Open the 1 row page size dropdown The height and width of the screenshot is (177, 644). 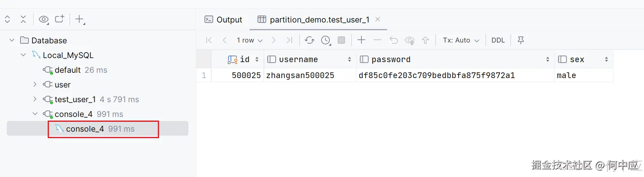(250, 40)
